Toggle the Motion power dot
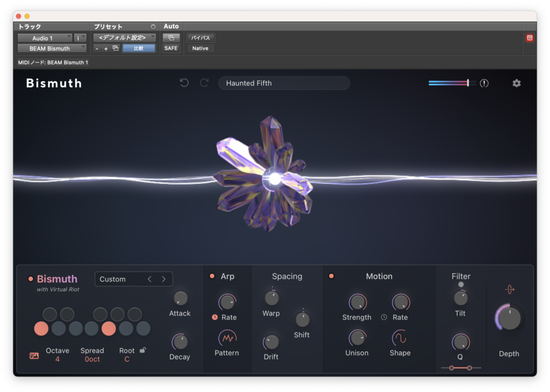This screenshot has width=550, height=392. point(331,276)
